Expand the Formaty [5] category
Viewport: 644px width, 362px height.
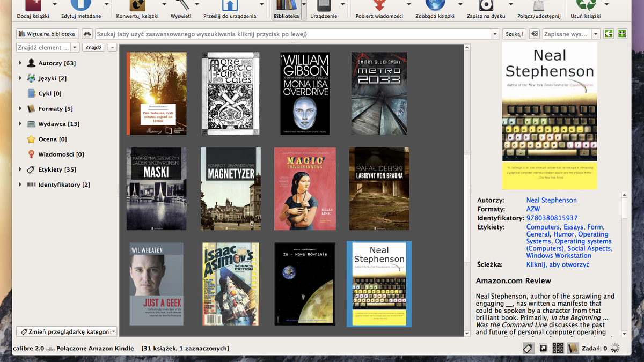[20, 109]
